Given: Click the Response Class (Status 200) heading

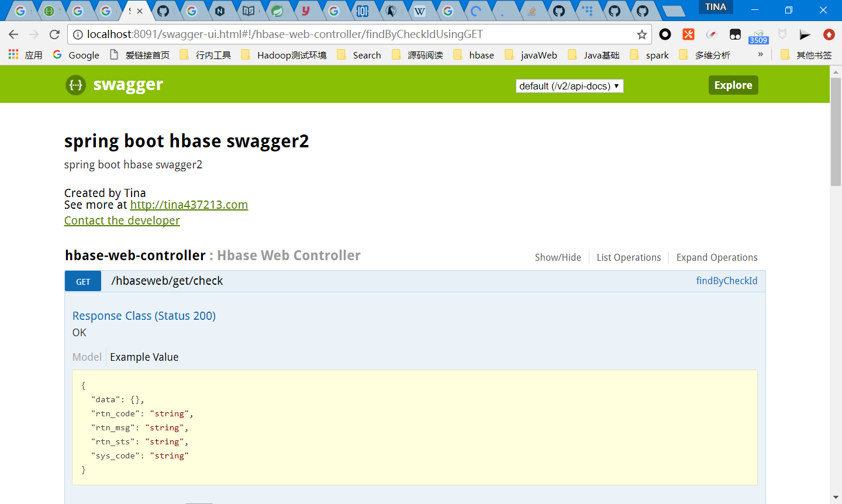Looking at the screenshot, I should (144, 316).
